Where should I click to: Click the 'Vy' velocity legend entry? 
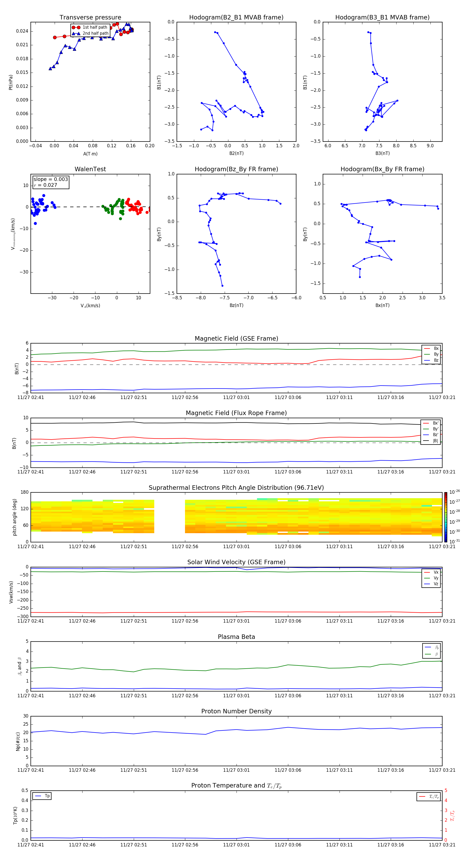coord(431,578)
